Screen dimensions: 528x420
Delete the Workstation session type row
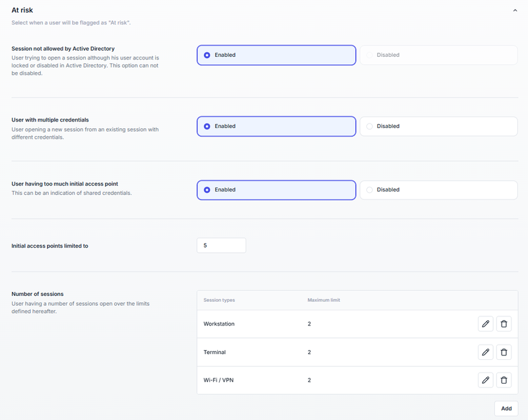pos(504,324)
